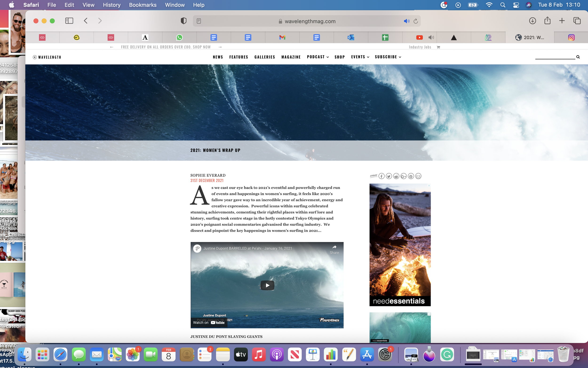
Task: Click the wavelengthmag.com address bar
Action: [x=307, y=21]
